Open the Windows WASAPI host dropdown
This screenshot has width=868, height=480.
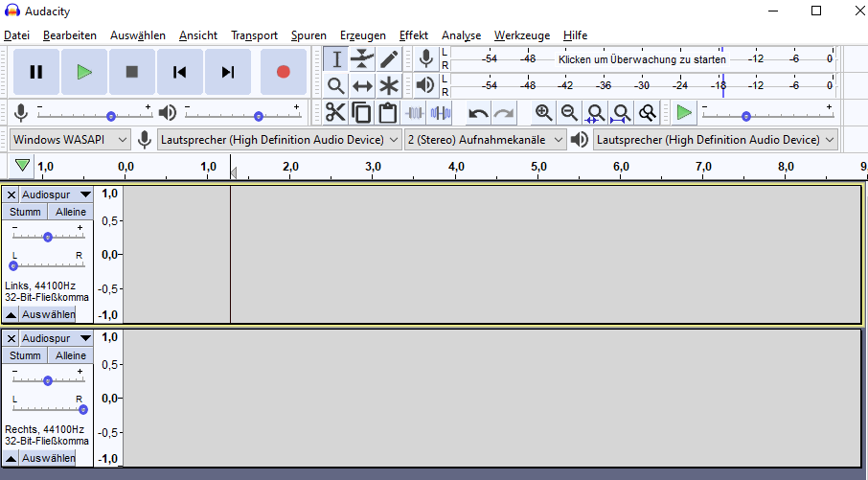tap(70, 140)
